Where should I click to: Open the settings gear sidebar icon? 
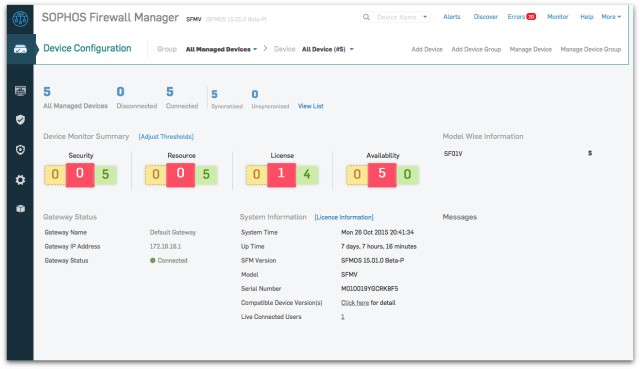tap(20, 180)
